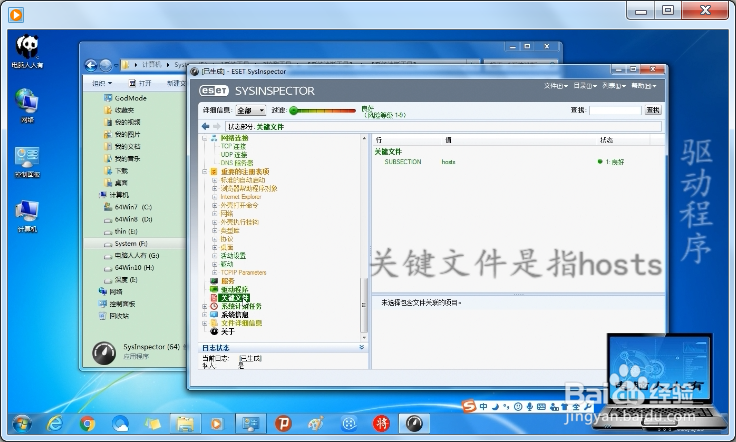Click the 关键文件 critical files icon

214,298
